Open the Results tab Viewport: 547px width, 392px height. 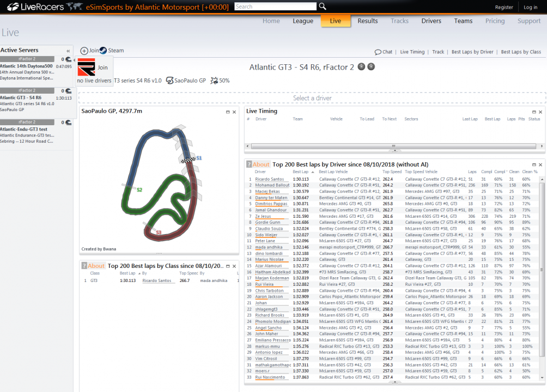coord(368,21)
